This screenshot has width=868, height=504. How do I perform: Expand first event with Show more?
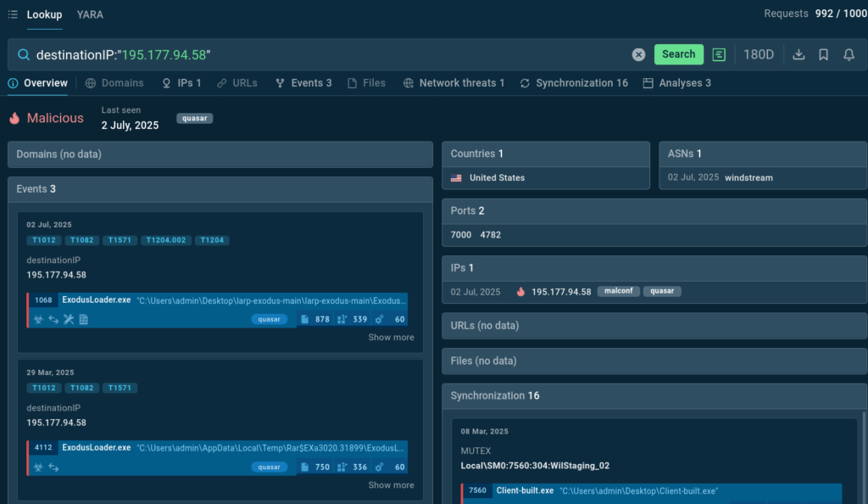click(x=391, y=338)
